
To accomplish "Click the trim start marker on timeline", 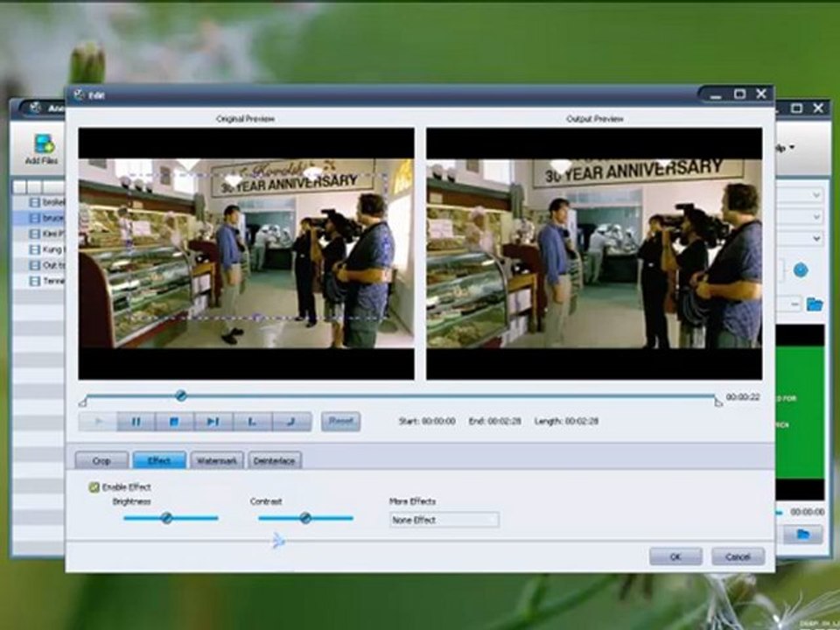I will [x=82, y=402].
